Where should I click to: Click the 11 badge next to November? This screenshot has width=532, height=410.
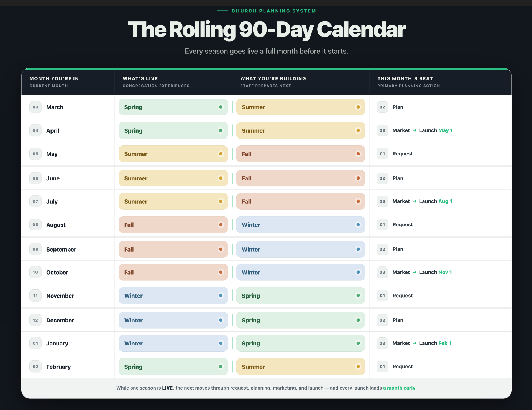35,296
